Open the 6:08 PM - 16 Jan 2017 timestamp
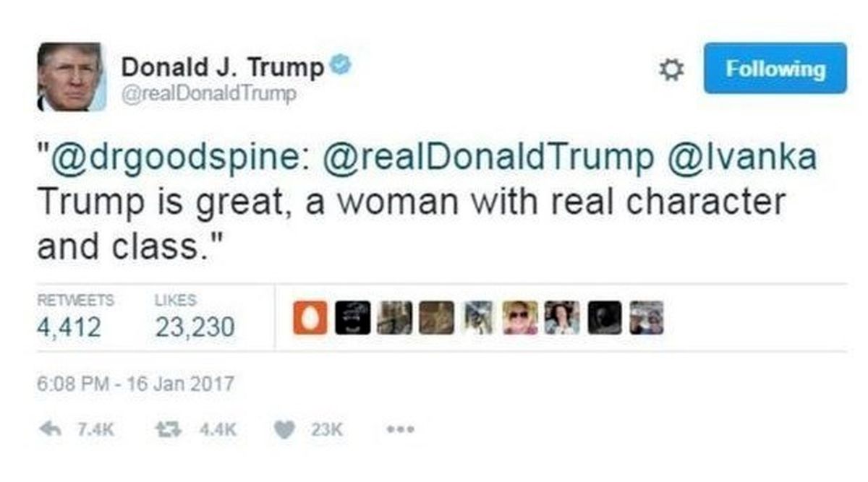 point(135,383)
